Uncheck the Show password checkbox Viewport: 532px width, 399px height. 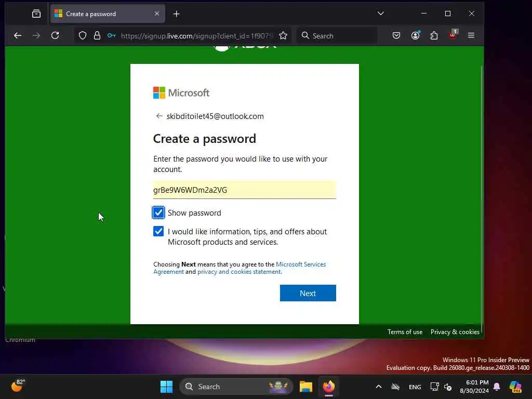[x=158, y=212]
